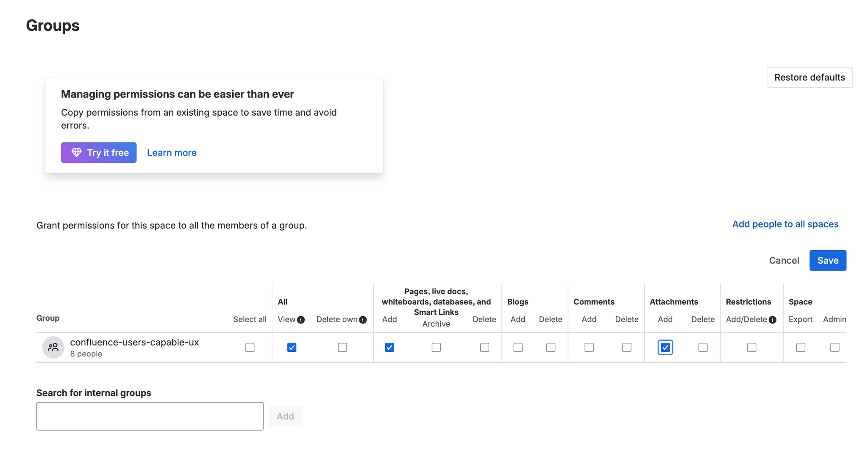
Task: Enable the Blogs Add permission checkbox
Action: point(518,348)
